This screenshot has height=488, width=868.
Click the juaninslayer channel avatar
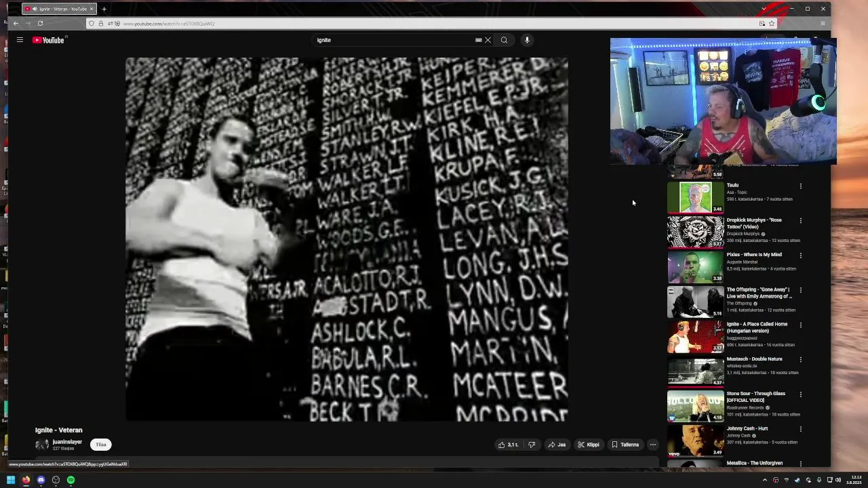(42, 445)
